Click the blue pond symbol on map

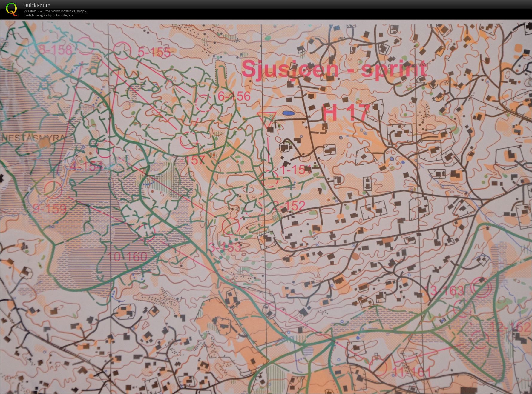click(288, 113)
